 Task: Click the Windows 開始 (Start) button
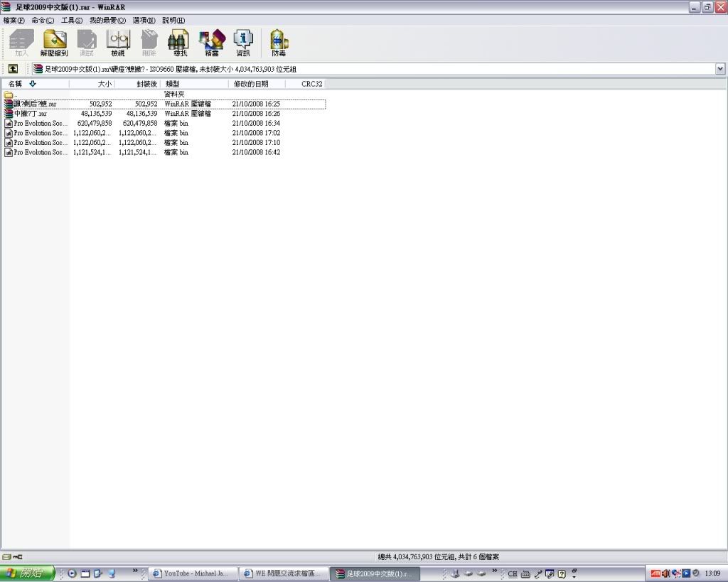pos(27,573)
